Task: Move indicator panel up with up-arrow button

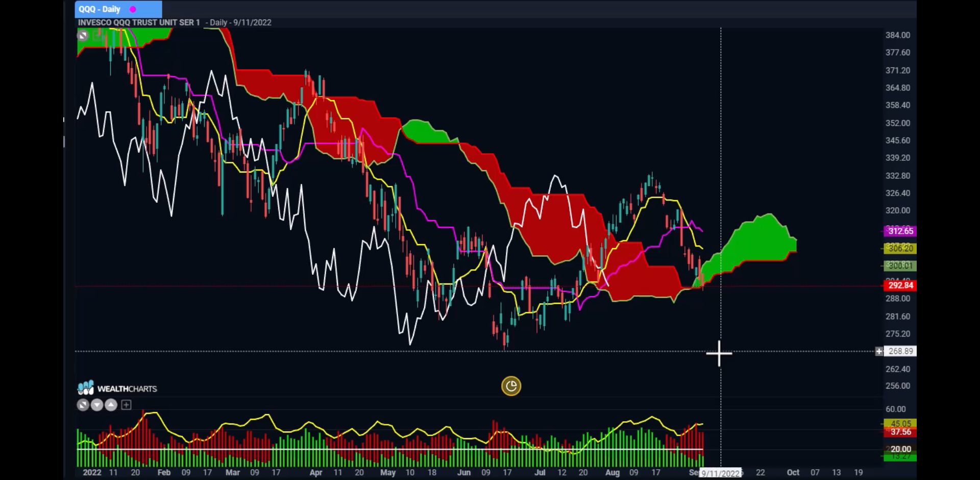Action: (111, 405)
